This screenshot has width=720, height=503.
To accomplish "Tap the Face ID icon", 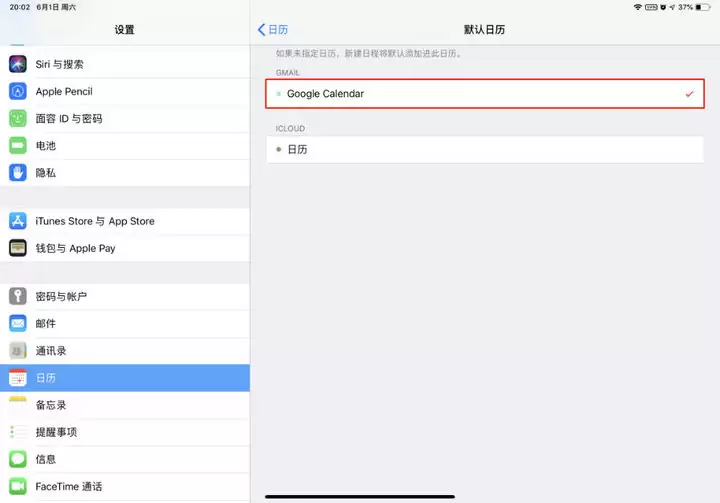I will [18, 119].
